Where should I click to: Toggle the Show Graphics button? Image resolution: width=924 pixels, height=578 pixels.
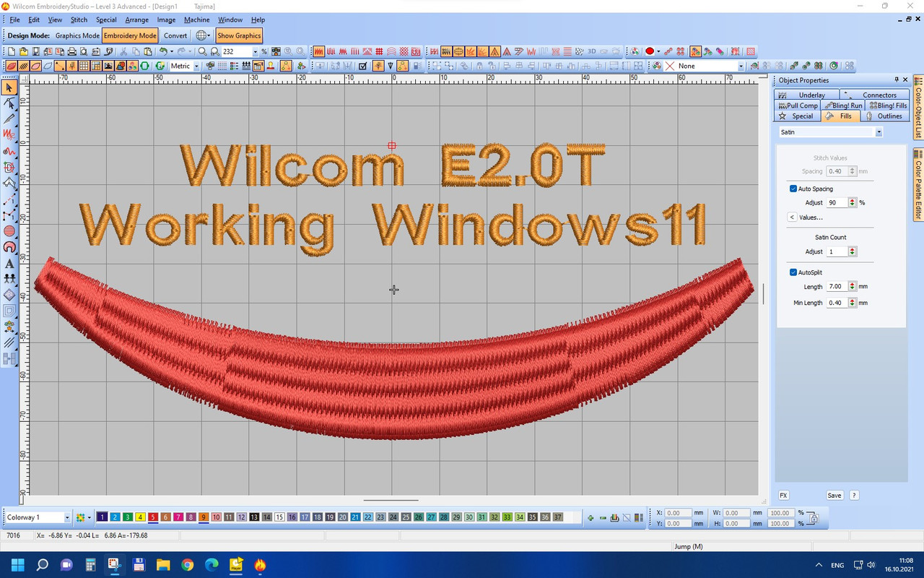239,35
